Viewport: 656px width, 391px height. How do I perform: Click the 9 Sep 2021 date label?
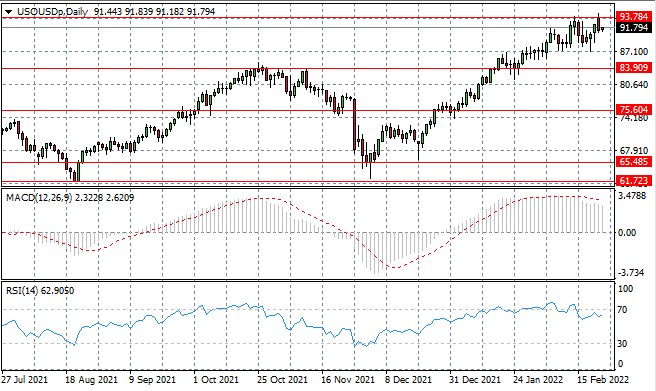(153, 380)
